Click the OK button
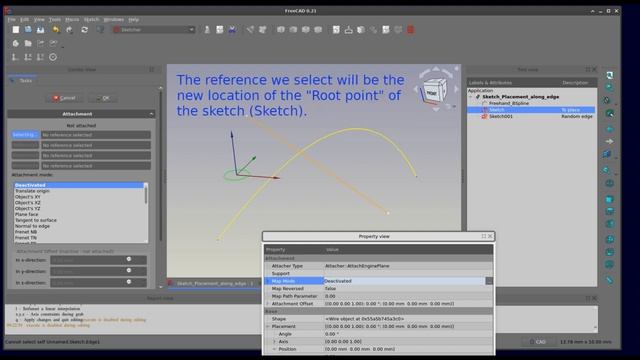Viewport: 640px width, 360px height. (102, 98)
